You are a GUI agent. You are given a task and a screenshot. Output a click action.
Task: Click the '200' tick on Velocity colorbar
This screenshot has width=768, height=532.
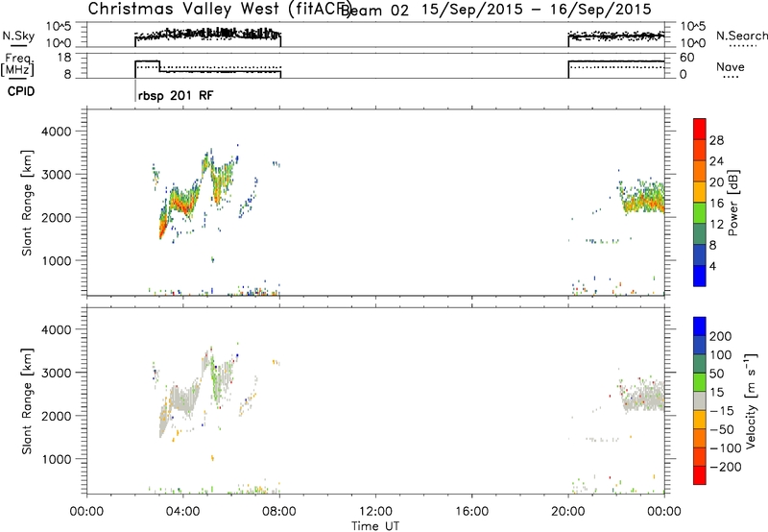(x=720, y=336)
